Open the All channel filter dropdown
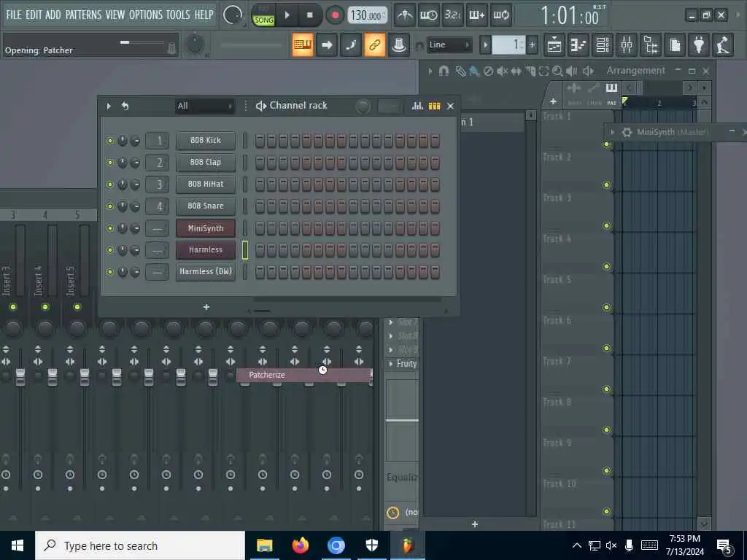This screenshot has height=560, width=747. (205, 106)
